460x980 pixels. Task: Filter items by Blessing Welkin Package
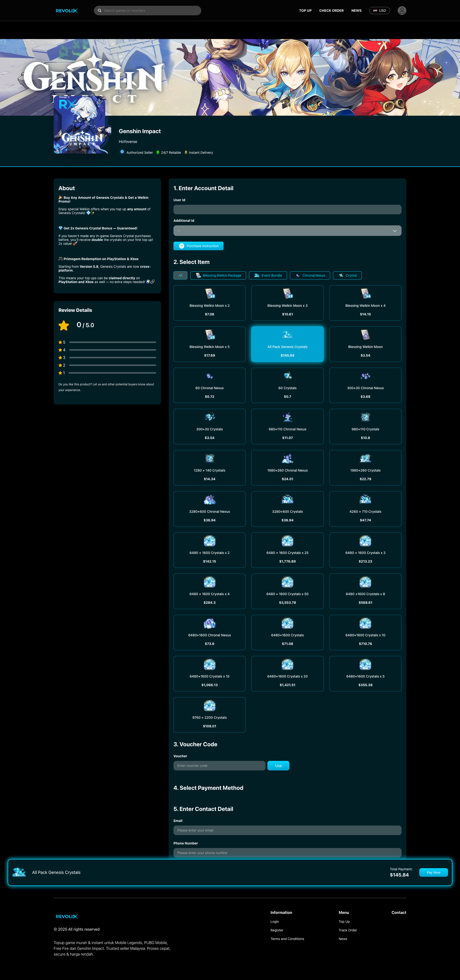point(218,275)
